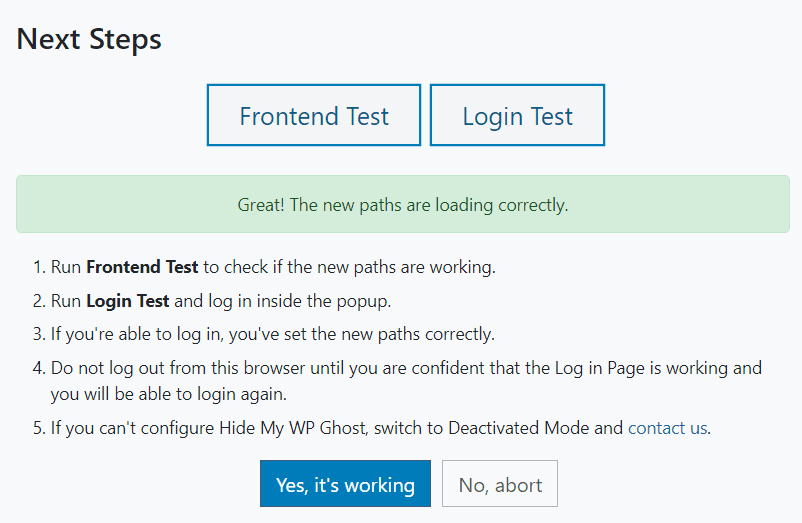Click the Login Test button
The width and height of the screenshot is (802, 523).
pos(517,116)
